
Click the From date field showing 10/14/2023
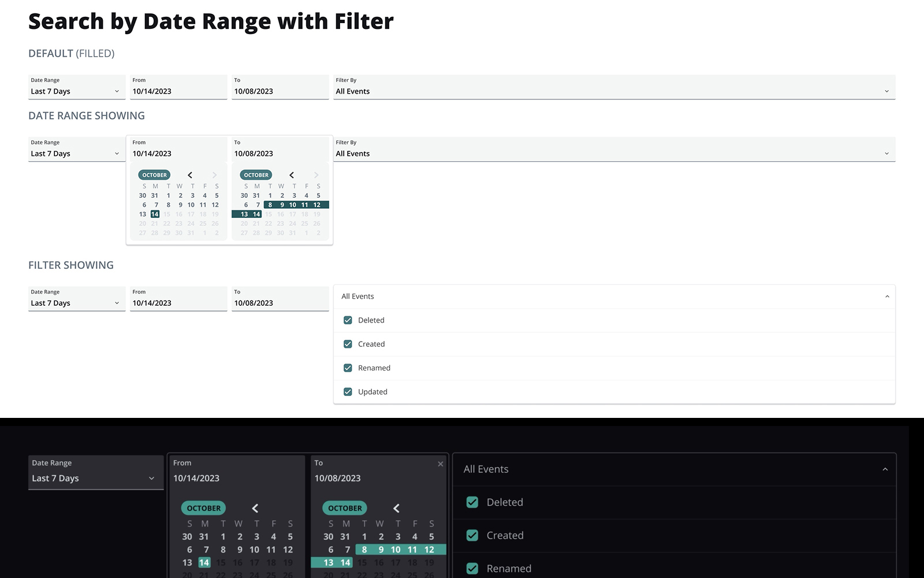(178, 91)
